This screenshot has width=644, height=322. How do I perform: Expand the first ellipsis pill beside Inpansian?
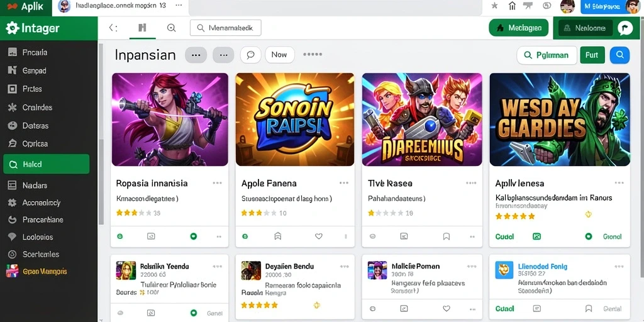tap(196, 55)
